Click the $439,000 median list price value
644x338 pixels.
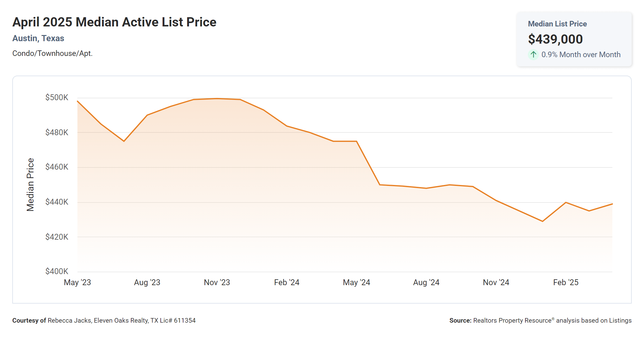coord(555,39)
